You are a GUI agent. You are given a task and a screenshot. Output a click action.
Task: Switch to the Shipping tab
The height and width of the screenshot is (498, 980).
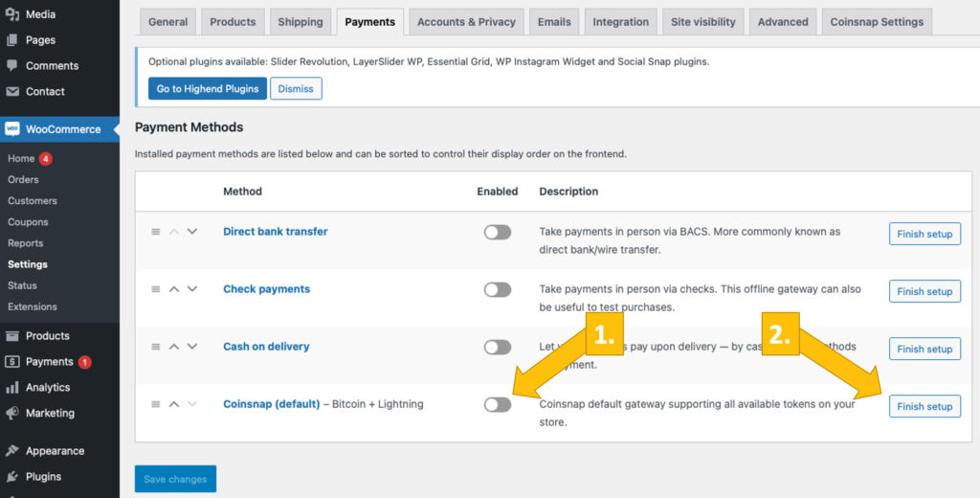301,22
